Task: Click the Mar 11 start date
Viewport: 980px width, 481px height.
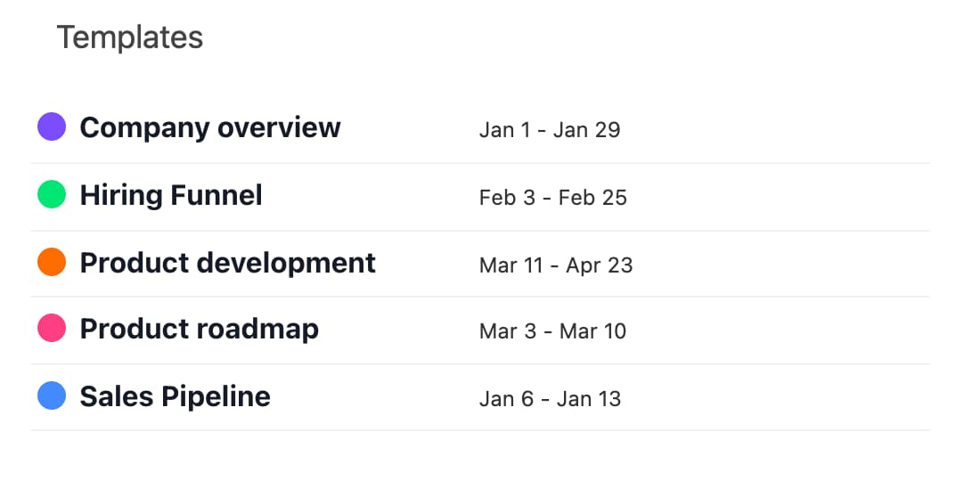Action: 510,265
